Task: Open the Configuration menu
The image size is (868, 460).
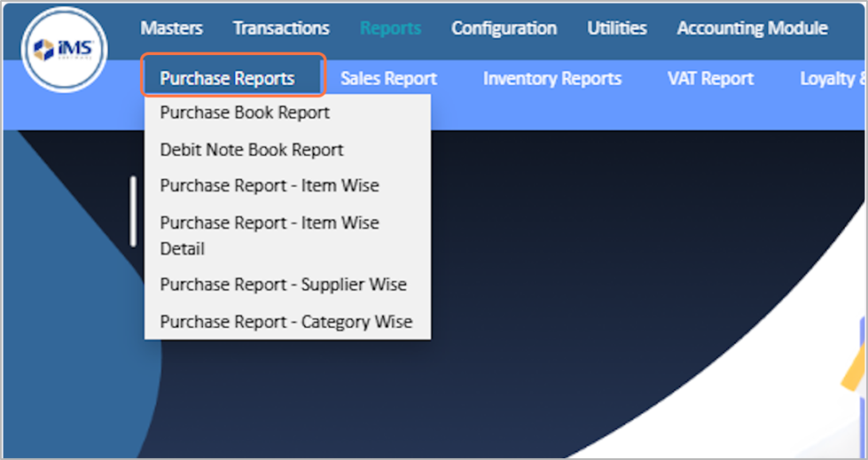Action: pos(504,28)
